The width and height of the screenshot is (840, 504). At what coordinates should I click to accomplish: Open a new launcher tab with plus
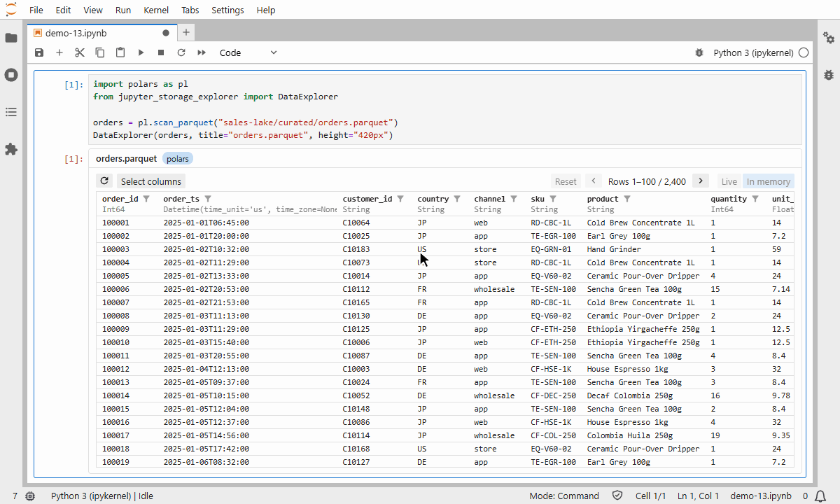[185, 32]
